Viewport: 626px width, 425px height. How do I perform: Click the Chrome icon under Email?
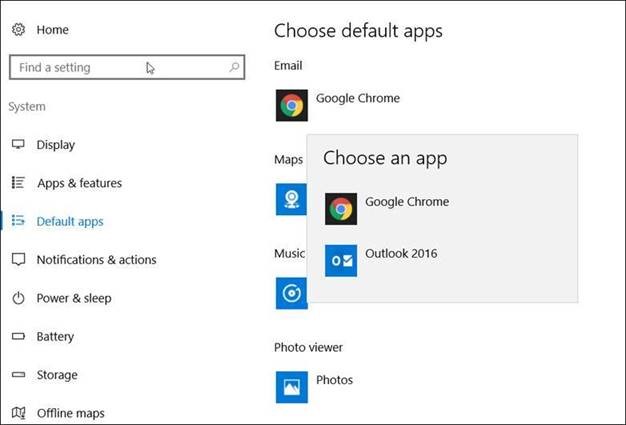point(292,105)
